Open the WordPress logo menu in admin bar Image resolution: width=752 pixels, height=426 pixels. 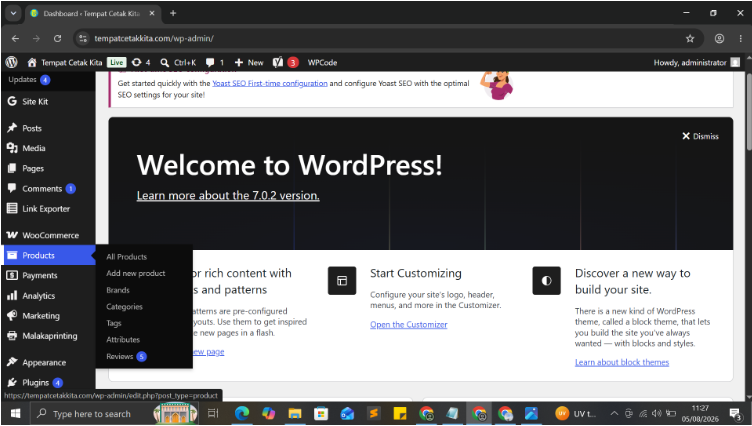coord(12,62)
